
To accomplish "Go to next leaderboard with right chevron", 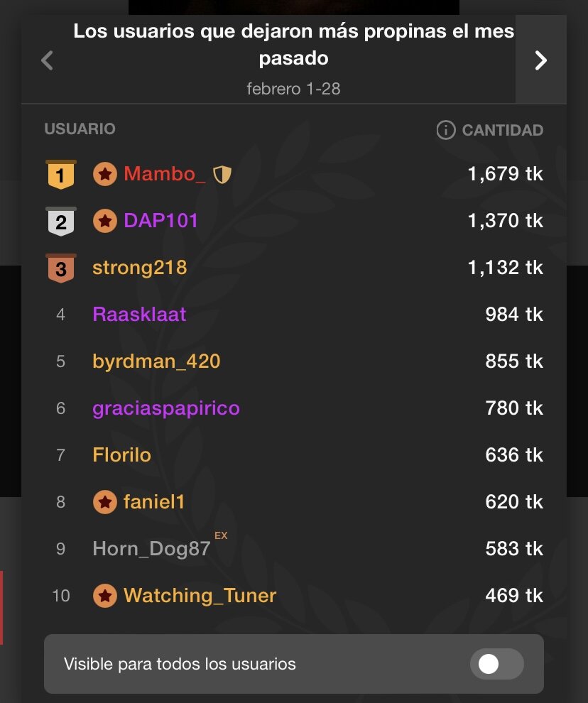I will (541, 60).
